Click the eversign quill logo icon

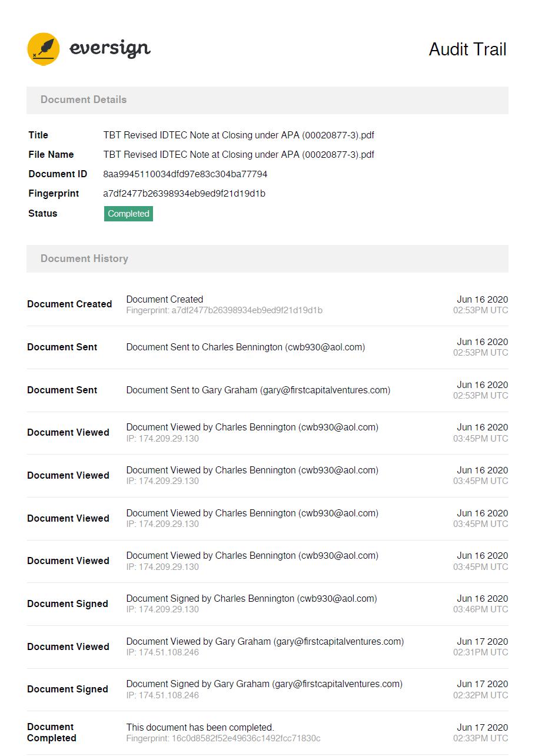click(x=44, y=49)
